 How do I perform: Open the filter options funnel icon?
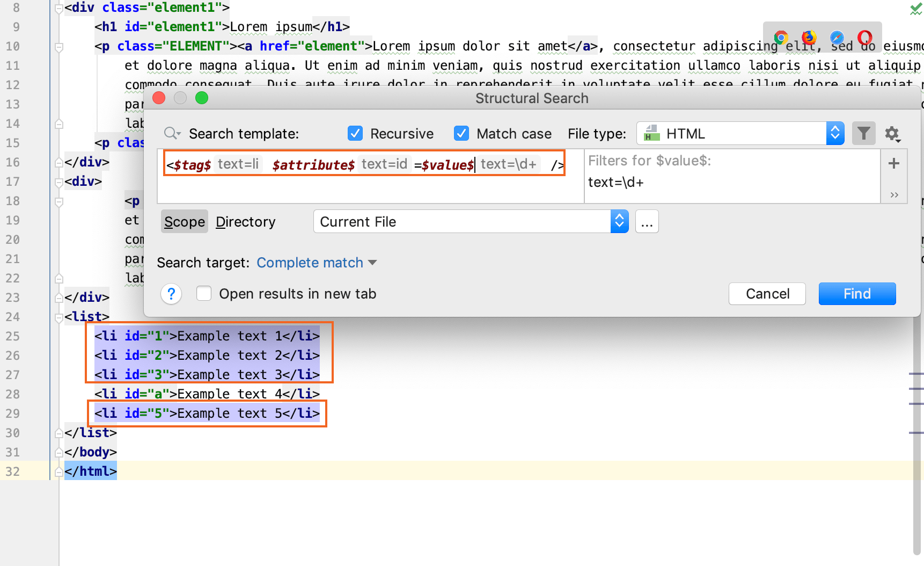pyautogui.click(x=863, y=133)
